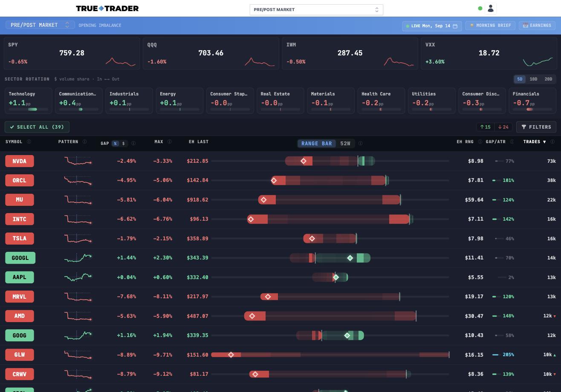Click info icon next to PATTERN header
This screenshot has height=392, width=561.
tap(84, 142)
